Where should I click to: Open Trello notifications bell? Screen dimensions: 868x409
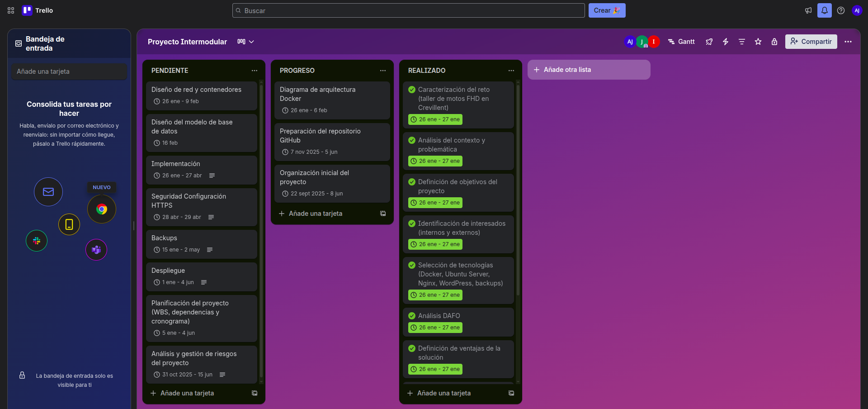tap(825, 10)
